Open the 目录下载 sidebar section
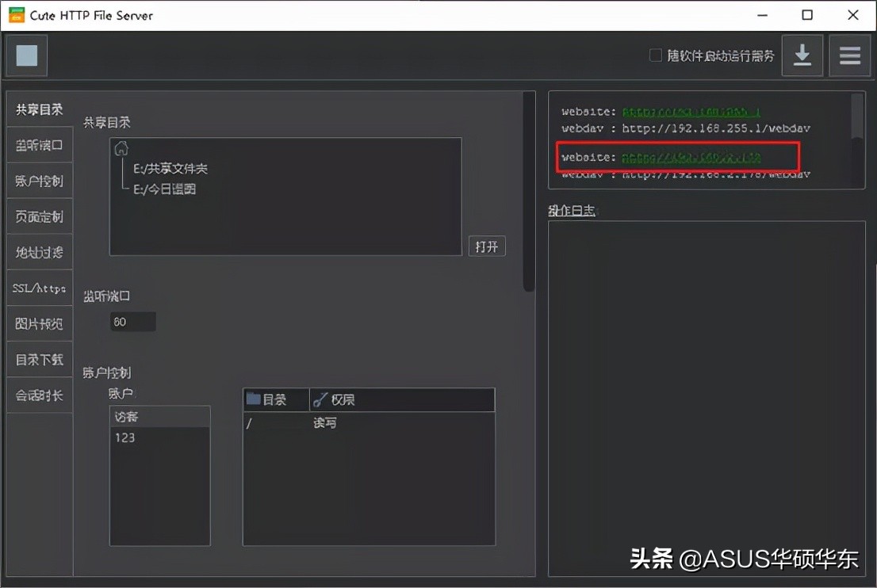This screenshot has height=588, width=877. point(39,359)
